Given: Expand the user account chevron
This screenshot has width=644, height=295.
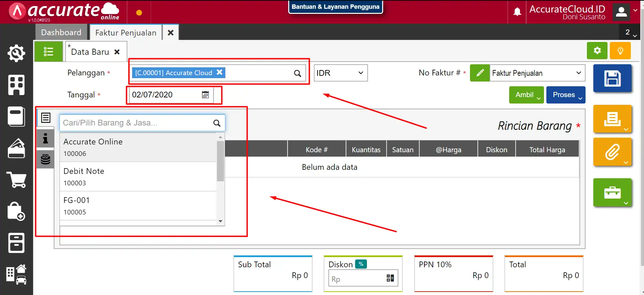Looking at the screenshot, I should pyautogui.click(x=635, y=10).
